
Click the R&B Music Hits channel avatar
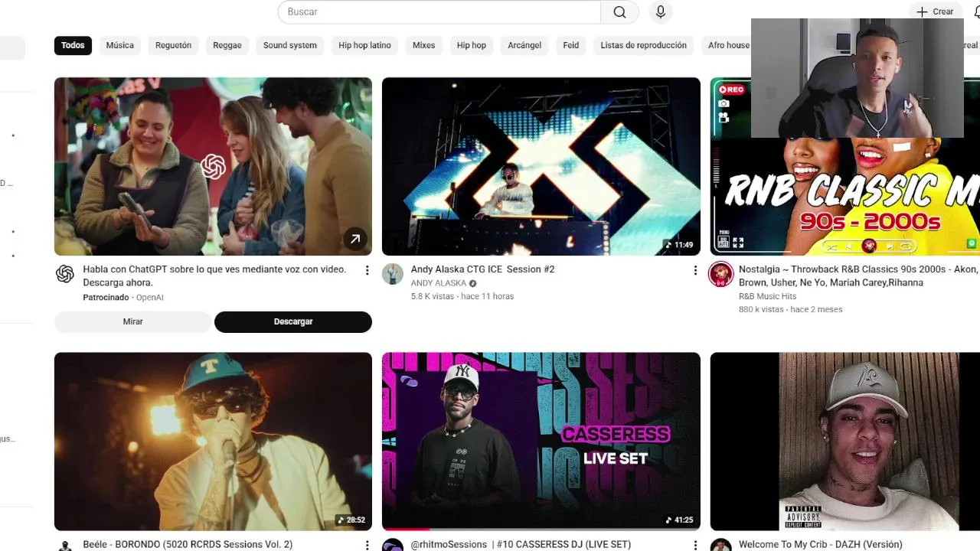click(x=720, y=274)
